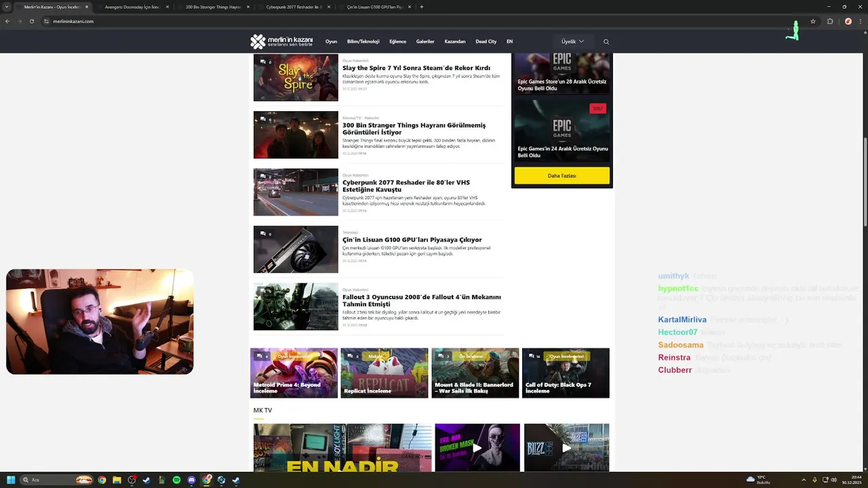Open Slay the Spire Steam record article
The image size is (868, 488).
click(x=416, y=68)
